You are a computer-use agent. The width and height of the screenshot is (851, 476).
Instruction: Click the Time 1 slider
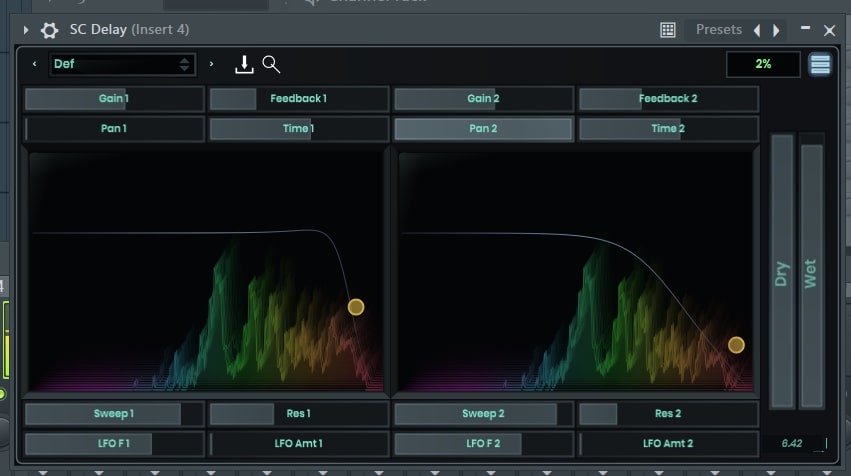(x=299, y=129)
